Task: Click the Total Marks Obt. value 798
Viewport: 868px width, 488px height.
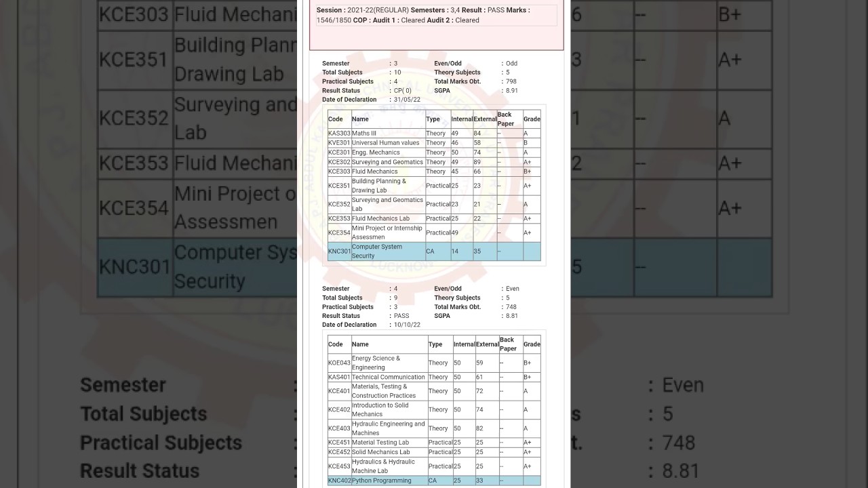Action: pos(511,81)
